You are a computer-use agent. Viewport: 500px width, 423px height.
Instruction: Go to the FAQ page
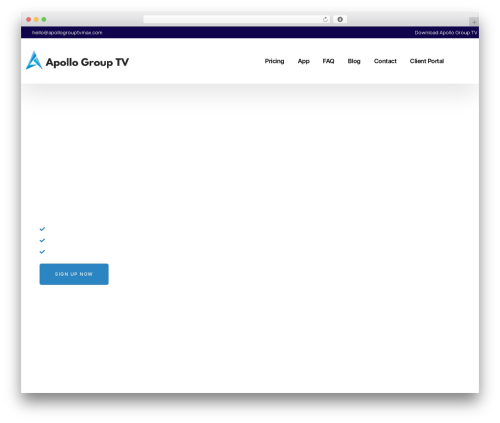tap(328, 61)
